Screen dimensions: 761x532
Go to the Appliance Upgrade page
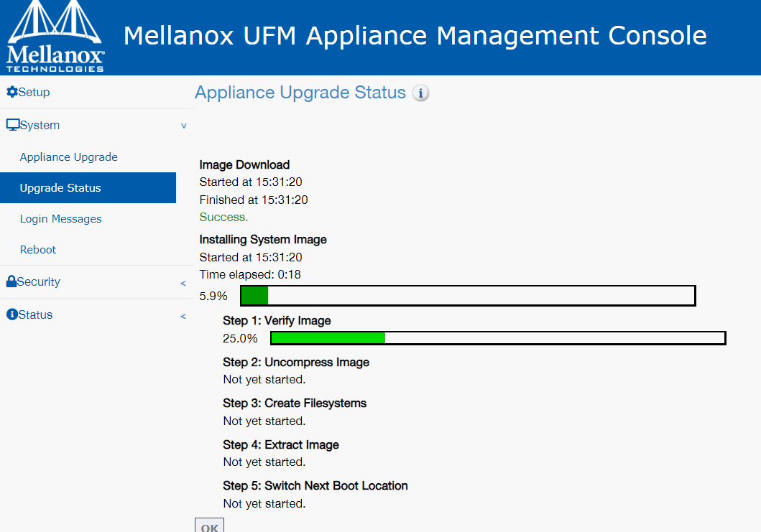[68, 157]
